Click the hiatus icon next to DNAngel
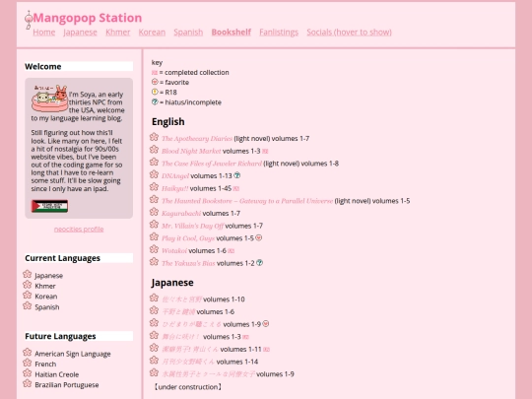Viewport: 532px width, 399px height. [237, 175]
